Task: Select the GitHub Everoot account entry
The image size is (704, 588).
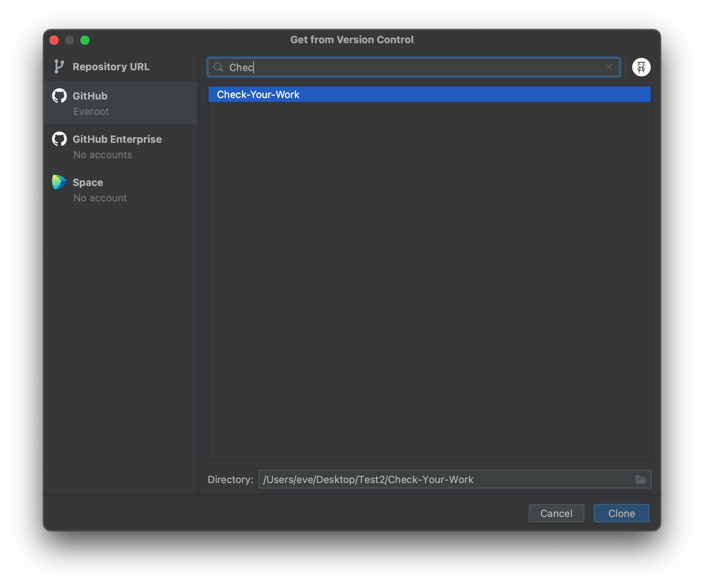Action: click(x=121, y=103)
